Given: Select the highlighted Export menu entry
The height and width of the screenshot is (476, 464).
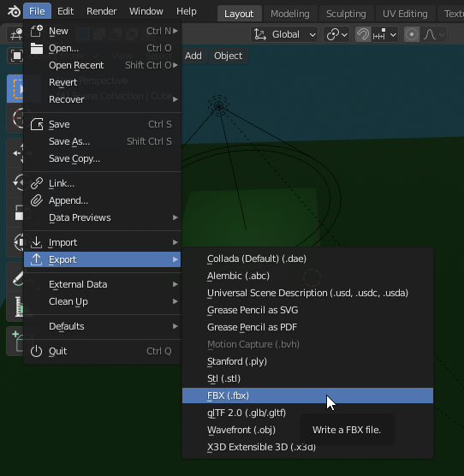Looking at the screenshot, I should pos(102,259).
